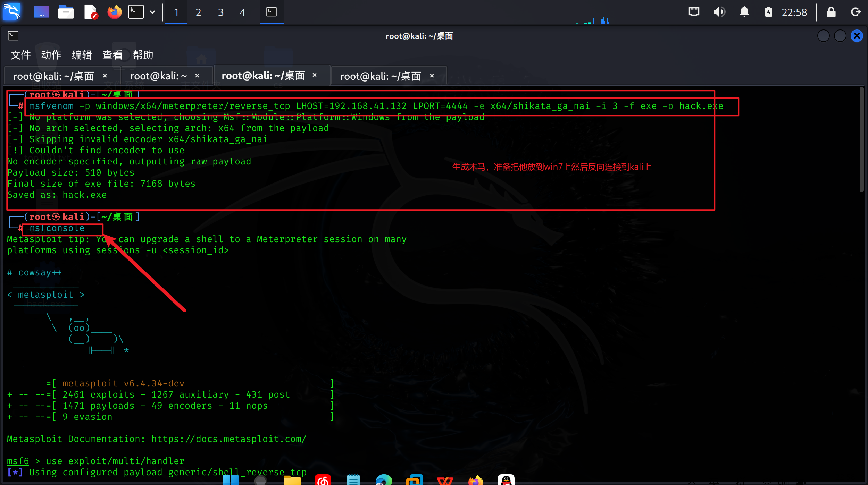868x485 pixels.
Task: Open the file manager panel icon
Action: (x=66, y=12)
